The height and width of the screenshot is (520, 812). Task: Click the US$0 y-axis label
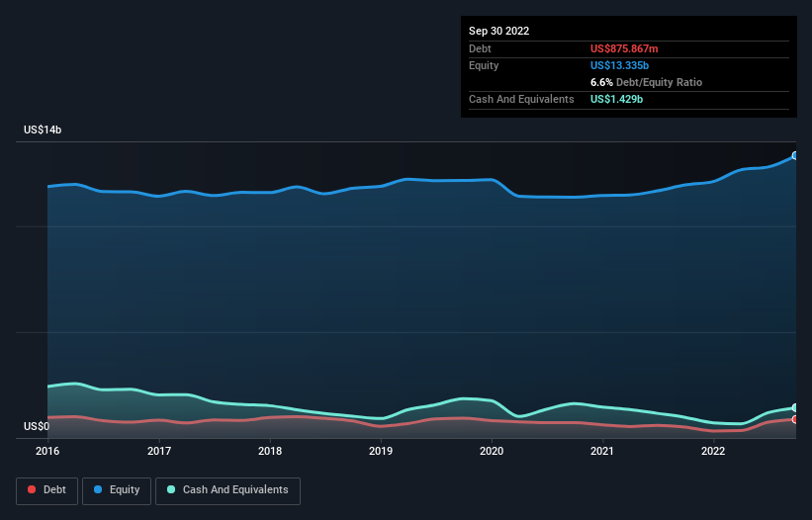pyautogui.click(x=37, y=426)
